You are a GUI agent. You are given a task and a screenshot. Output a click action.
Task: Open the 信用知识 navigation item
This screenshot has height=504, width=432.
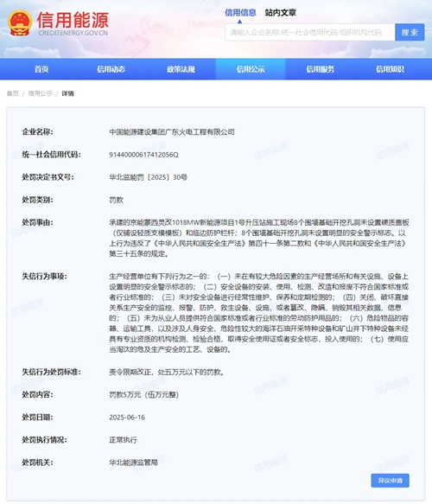pyautogui.click(x=390, y=69)
